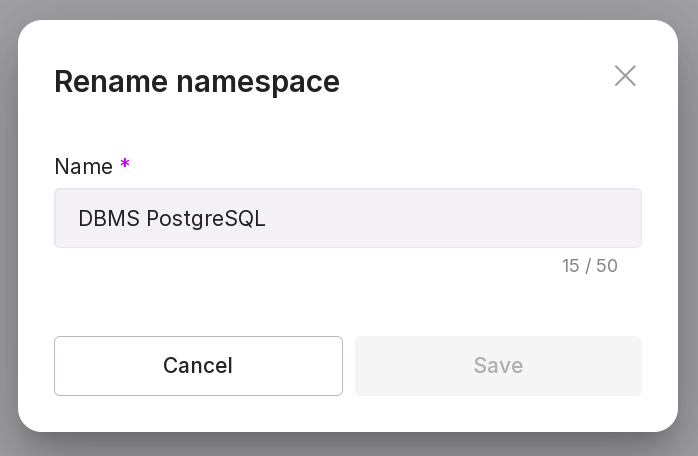The height and width of the screenshot is (456, 698).
Task: Focus the Name input field
Action: pyautogui.click(x=347, y=218)
